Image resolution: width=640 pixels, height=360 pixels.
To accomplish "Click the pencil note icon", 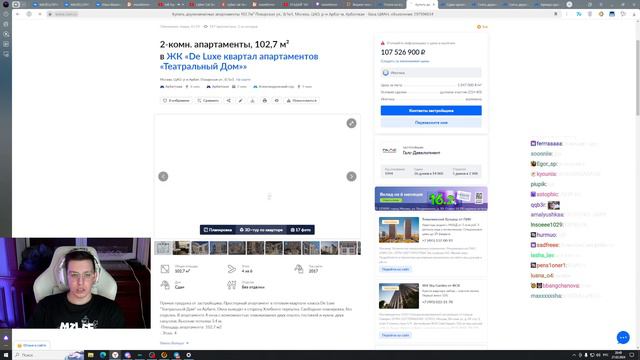I will pos(240,100).
